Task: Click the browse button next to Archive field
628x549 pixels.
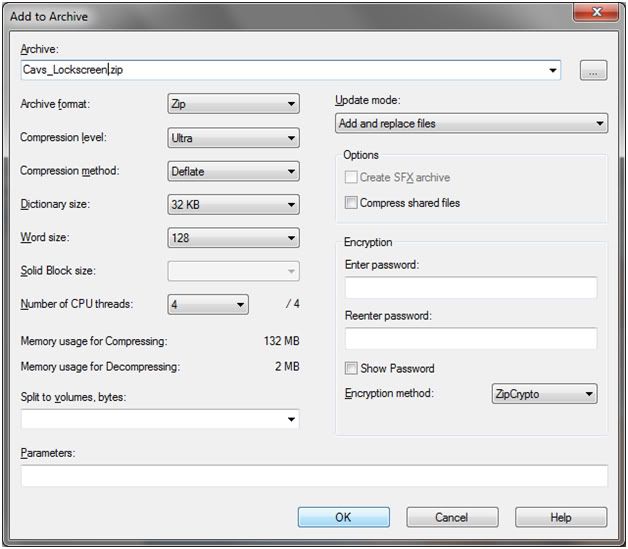Action: (x=592, y=71)
